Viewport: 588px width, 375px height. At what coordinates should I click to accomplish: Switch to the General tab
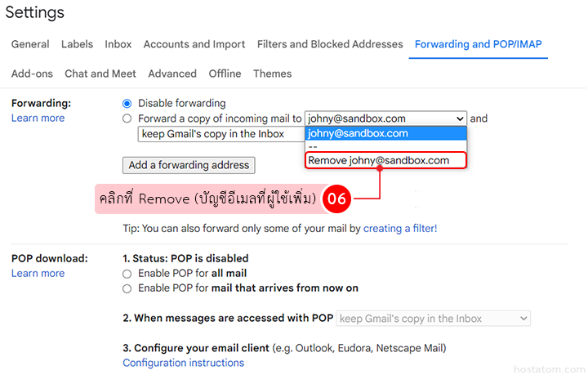pyautogui.click(x=30, y=44)
